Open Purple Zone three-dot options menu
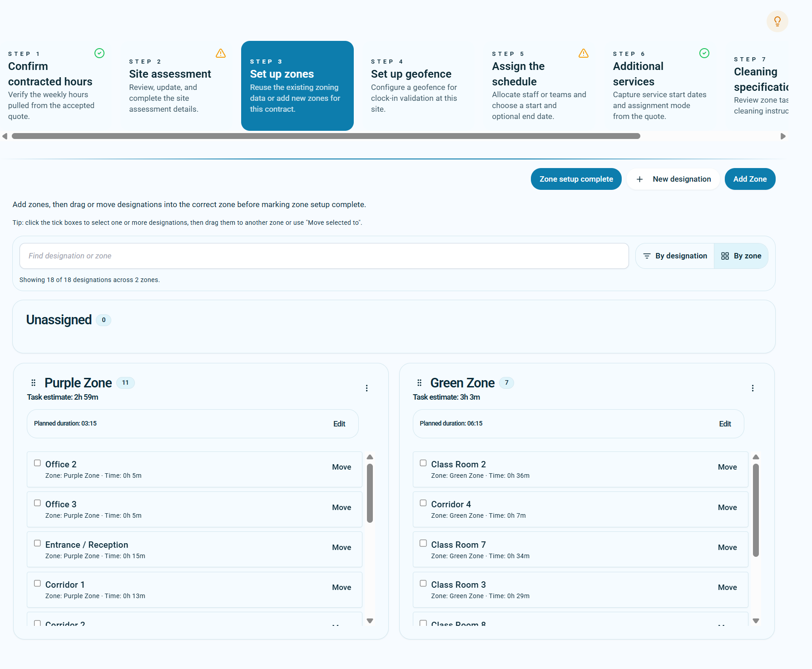 click(367, 388)
